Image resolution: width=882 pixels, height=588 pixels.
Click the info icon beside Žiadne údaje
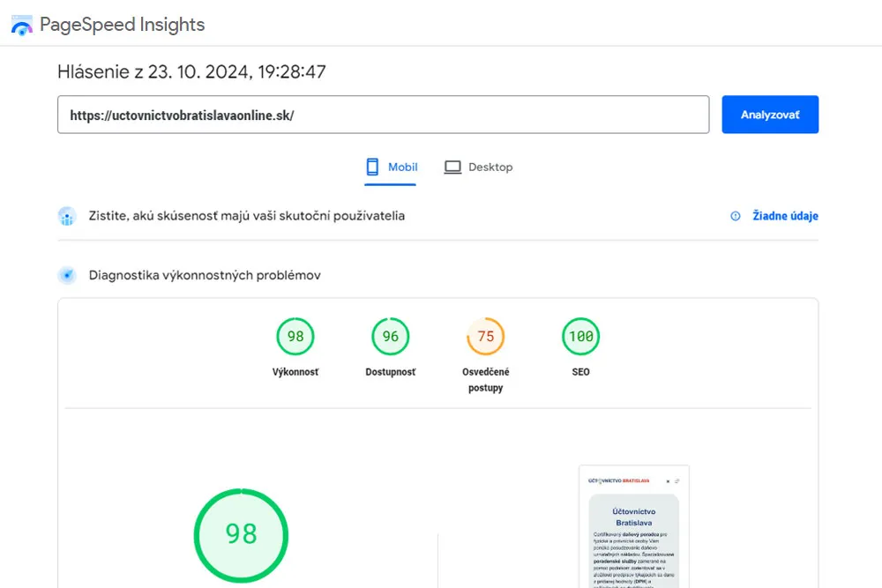click(x=736, y=216)
